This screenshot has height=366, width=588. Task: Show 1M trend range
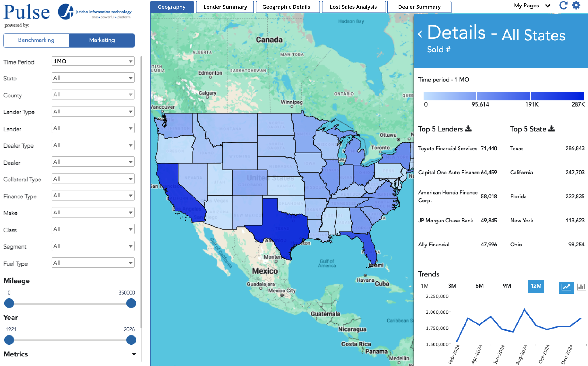click(x=424, y=286)
